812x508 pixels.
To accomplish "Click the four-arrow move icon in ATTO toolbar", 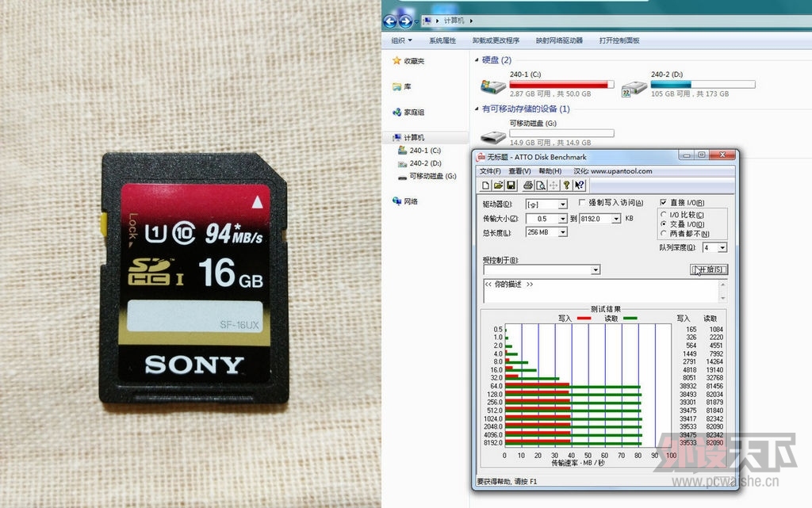I will tap(553, 185).
